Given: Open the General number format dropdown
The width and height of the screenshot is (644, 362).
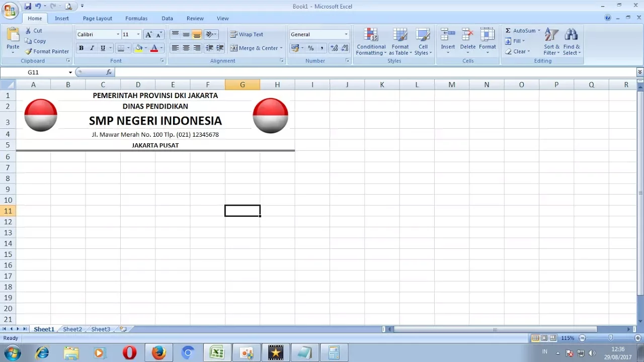Looking at the screenshot, I should [x=346, y=35].
